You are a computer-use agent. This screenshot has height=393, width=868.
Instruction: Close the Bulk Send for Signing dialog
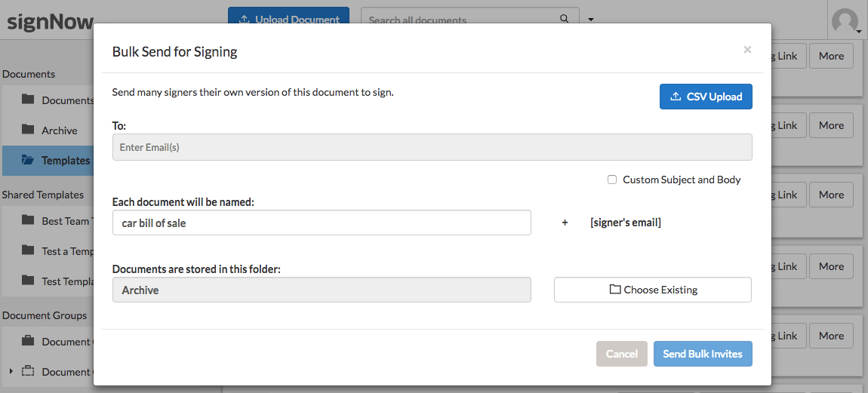(x=747, y=50)
